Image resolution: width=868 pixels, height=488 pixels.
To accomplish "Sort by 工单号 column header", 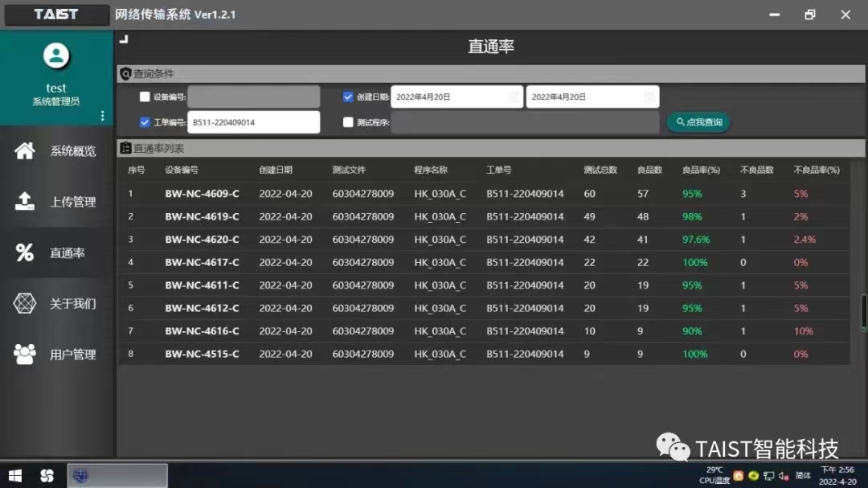I will click(x=499, y=170).
